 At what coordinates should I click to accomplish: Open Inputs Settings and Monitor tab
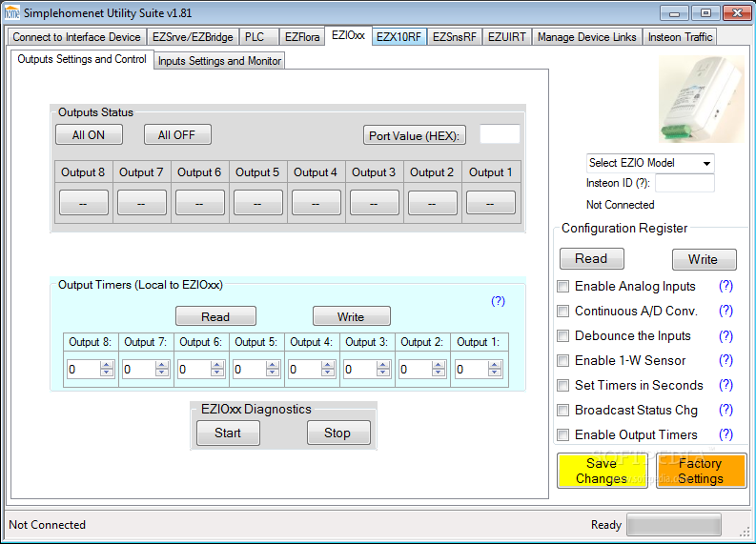[x=219, y=61]
